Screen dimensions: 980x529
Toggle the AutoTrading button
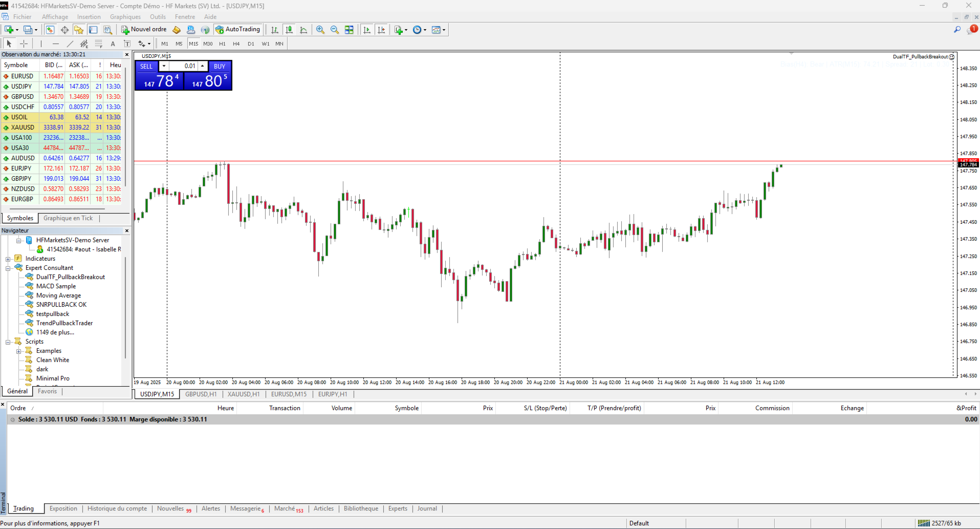(x=238, y=30)
